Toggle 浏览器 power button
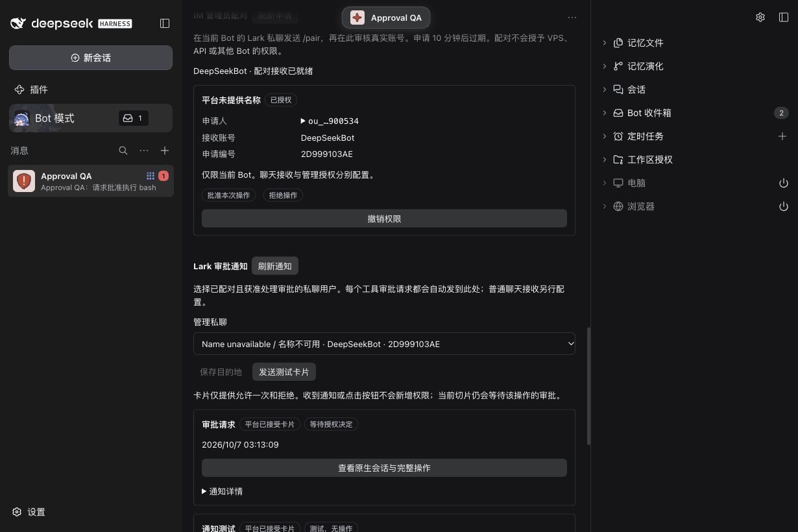 (784, 206)
